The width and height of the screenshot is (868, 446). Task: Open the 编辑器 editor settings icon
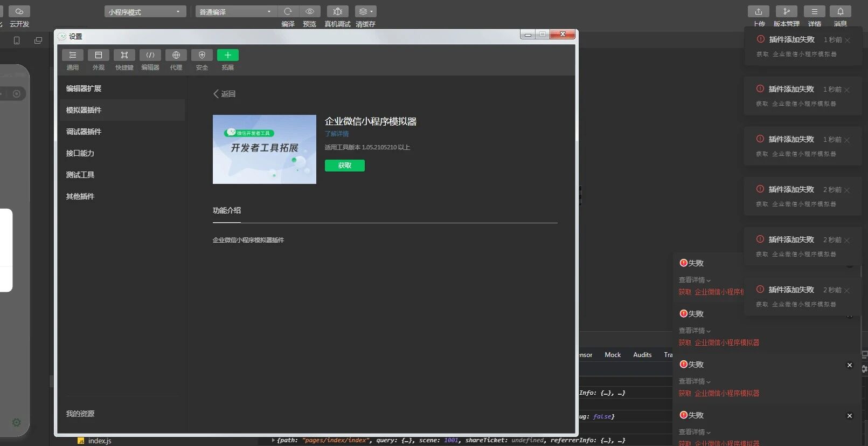tap(150, 55)
